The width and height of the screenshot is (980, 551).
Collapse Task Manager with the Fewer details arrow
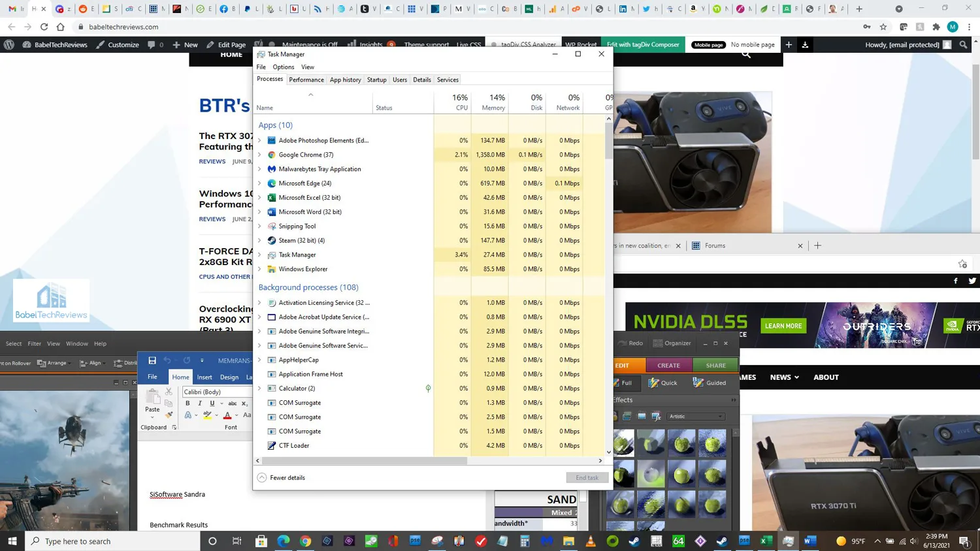point(262,478)
